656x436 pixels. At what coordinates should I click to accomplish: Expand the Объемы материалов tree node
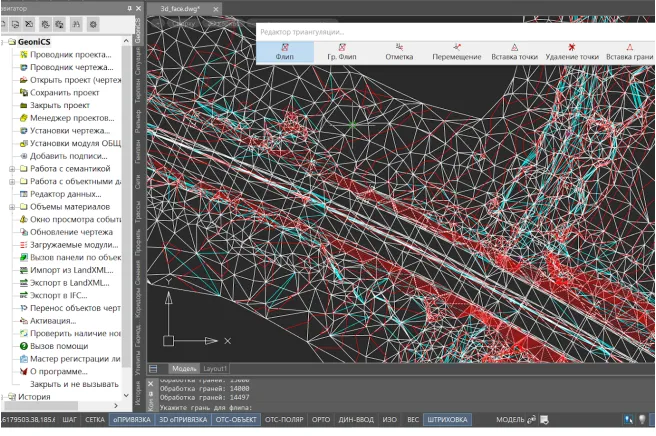tap(11, 207)
